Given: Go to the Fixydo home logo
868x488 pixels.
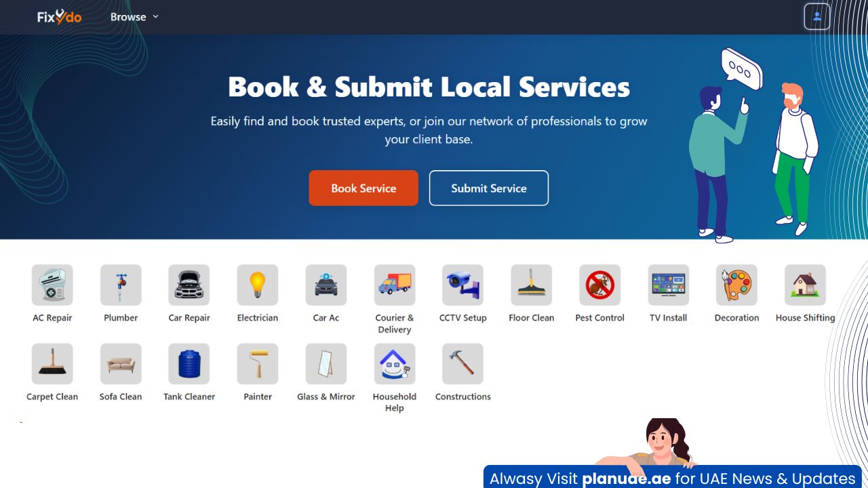Looking at the screenshot, I should click(x=60, y=17).
